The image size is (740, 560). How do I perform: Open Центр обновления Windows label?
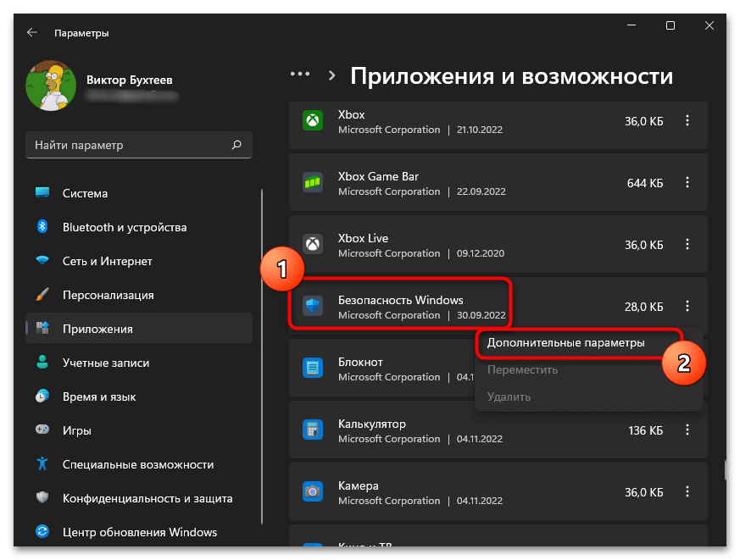[x=140, y=532]
